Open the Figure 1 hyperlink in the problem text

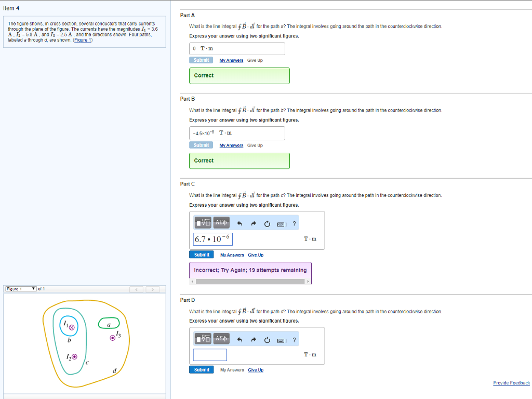[x=82, y=39]
